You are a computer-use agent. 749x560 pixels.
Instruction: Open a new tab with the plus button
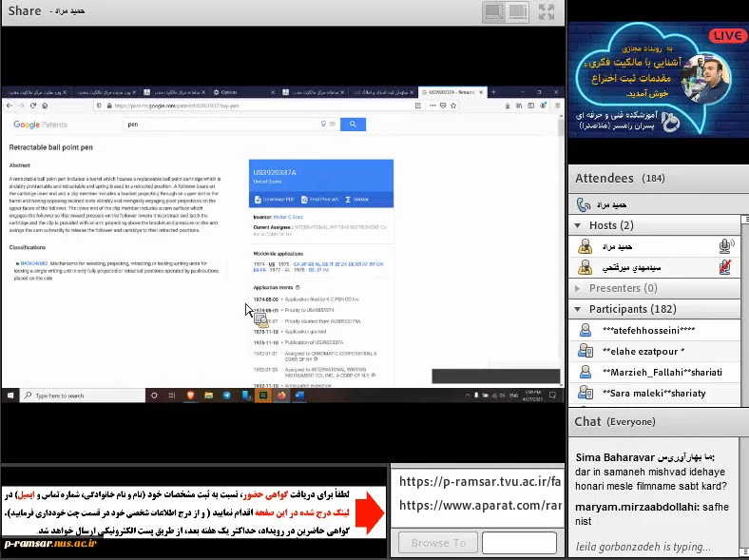493,92
